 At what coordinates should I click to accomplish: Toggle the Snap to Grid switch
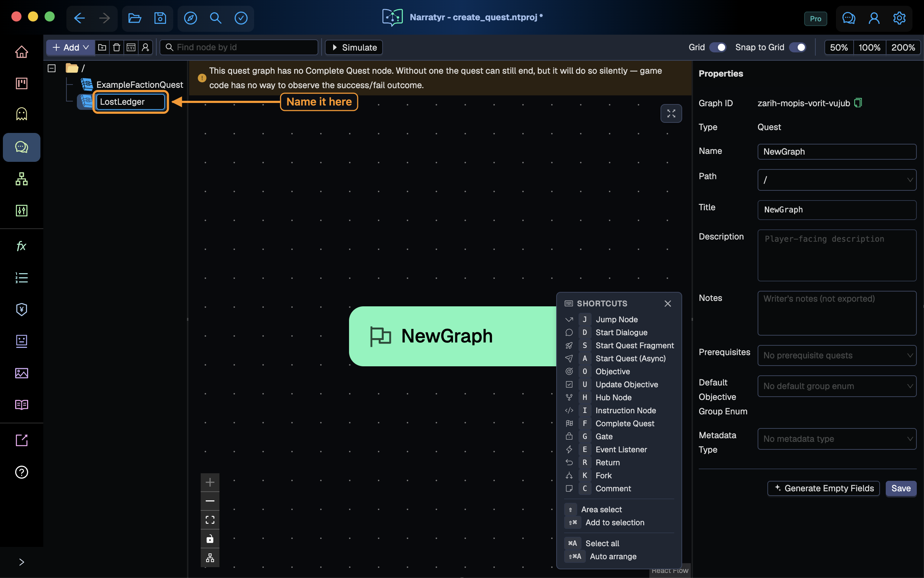click(798, 47)
